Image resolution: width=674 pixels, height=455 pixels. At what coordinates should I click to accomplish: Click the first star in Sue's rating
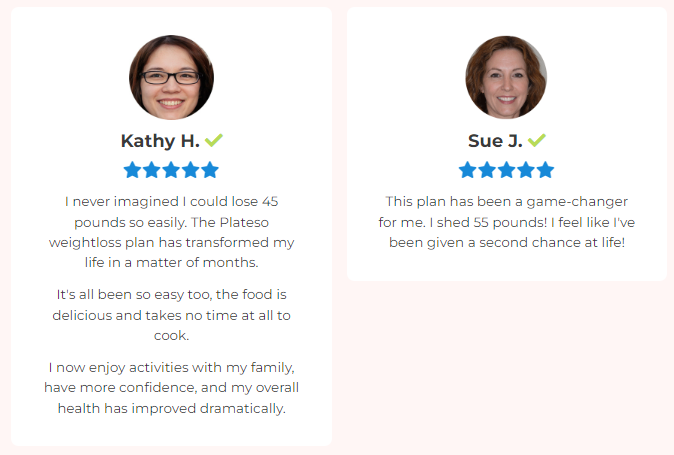pyautogui.click(x=468, y=170)
